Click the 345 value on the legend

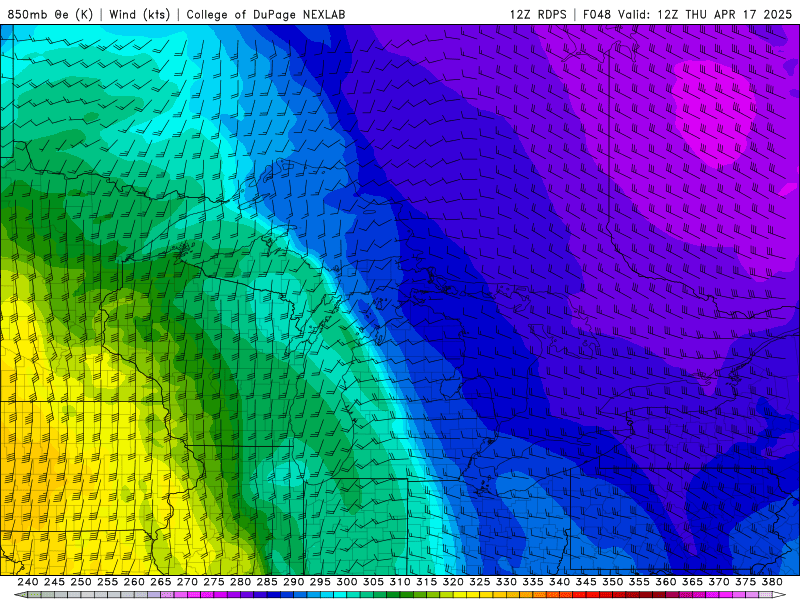click(x=586, y=582)
